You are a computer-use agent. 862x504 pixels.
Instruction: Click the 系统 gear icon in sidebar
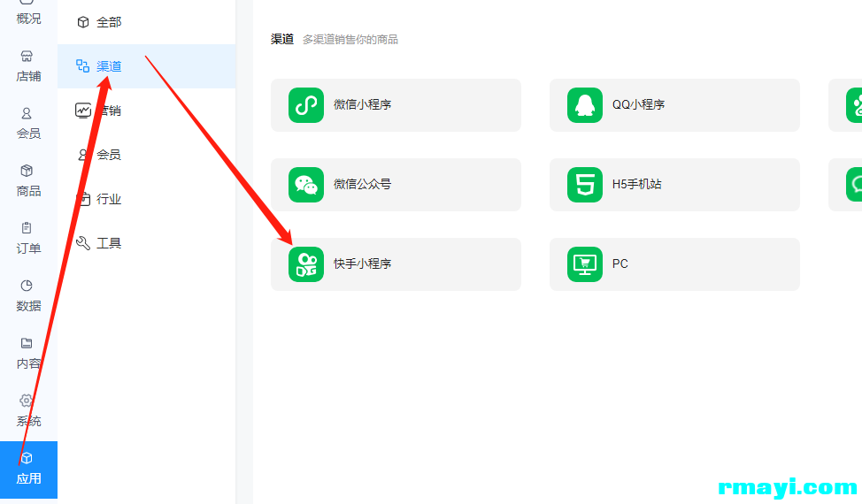27,401
